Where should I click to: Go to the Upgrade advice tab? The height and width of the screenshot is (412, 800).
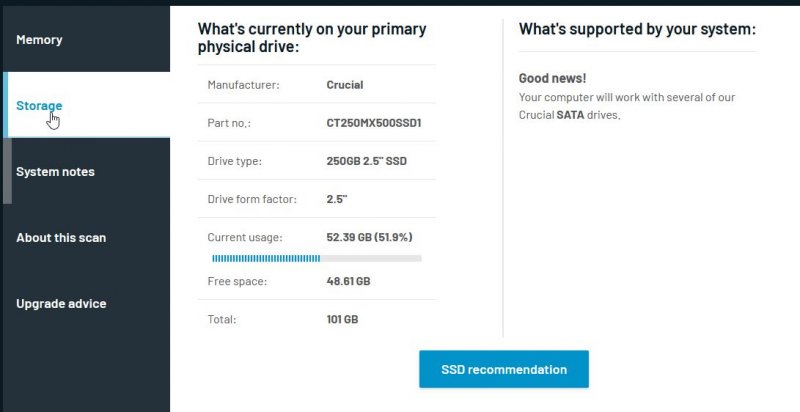pyautogui.click(x=61, y=304)
